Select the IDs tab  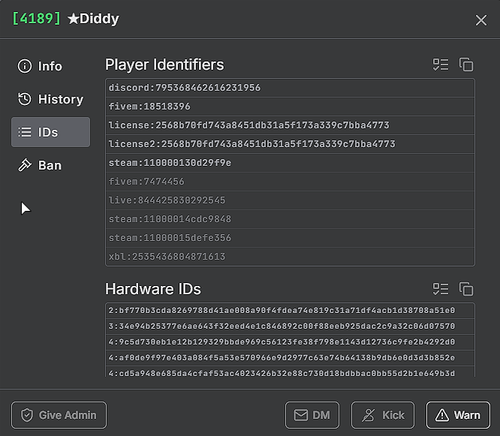click(50, 132)
